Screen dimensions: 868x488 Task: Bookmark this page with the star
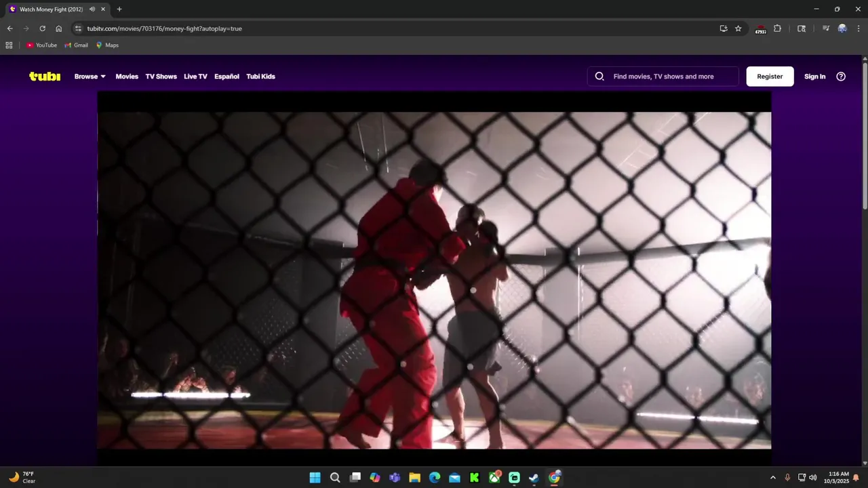tap(738, 28)
